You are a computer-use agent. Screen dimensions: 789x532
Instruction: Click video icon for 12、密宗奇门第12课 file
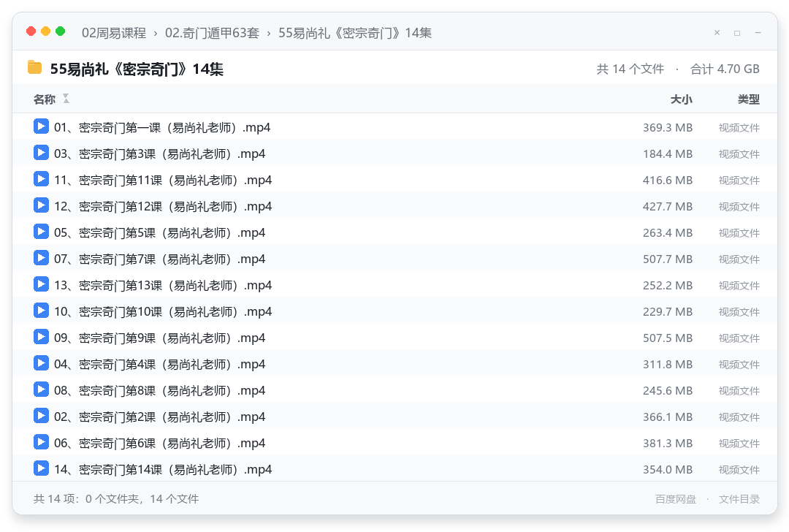(41, 205)
